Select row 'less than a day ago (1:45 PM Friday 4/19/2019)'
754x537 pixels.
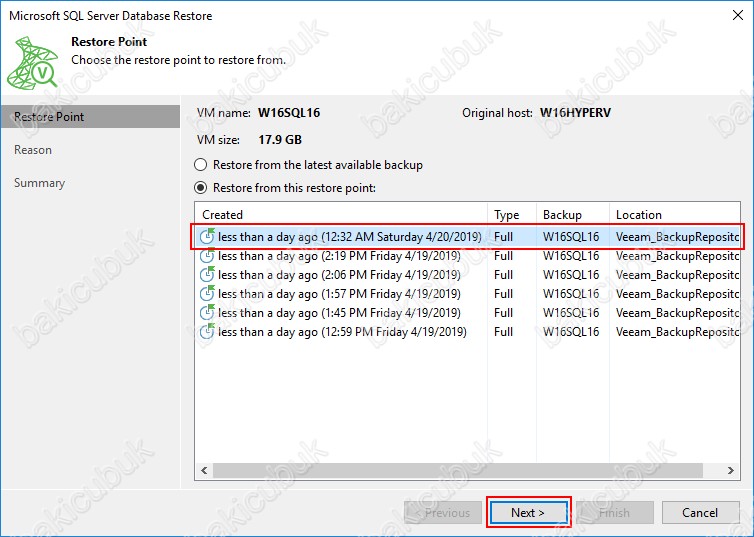[x=467, y=312]
